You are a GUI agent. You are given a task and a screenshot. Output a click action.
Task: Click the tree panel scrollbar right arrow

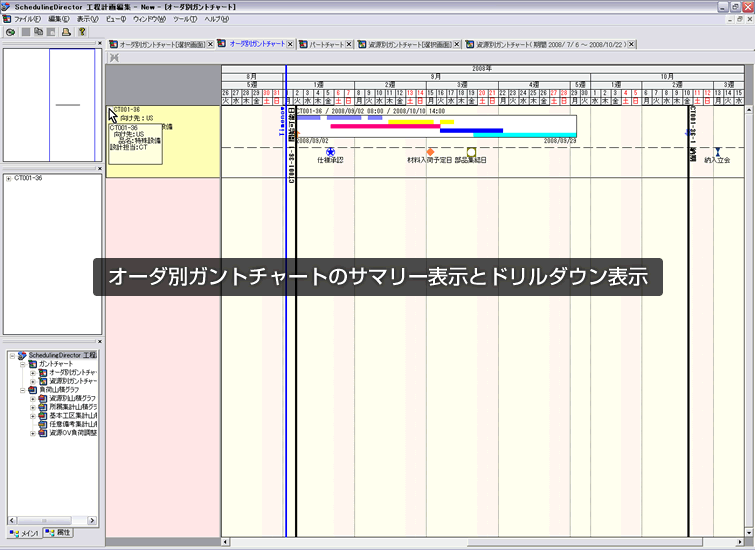(91, 521)
